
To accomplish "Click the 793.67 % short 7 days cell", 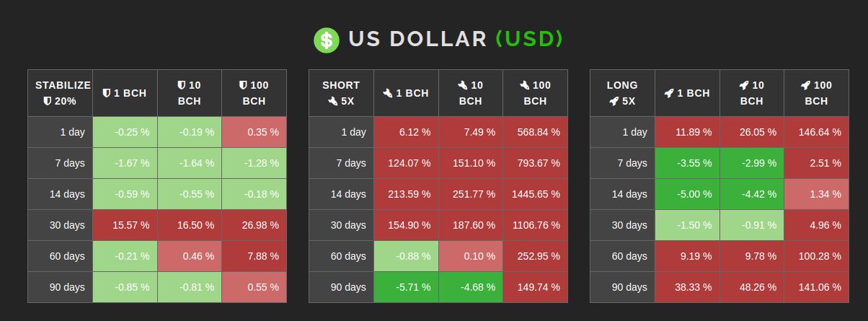I will 535,163.
